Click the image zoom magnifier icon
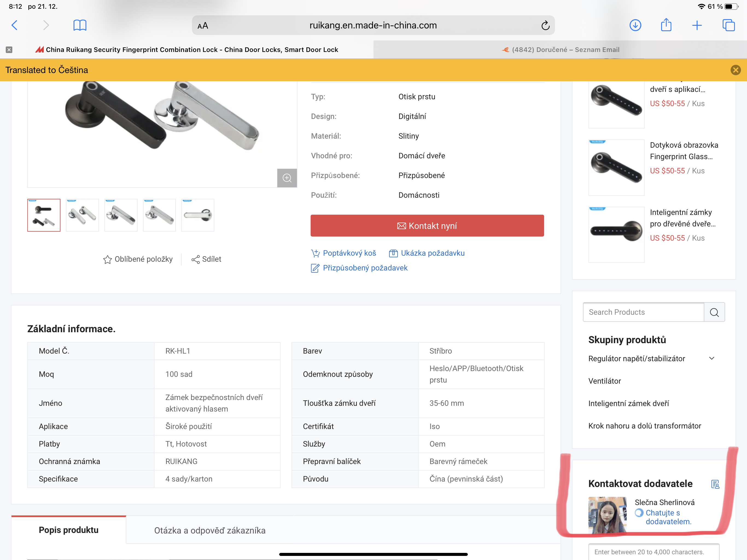747x560 pixels. click(x=287, y=178)
